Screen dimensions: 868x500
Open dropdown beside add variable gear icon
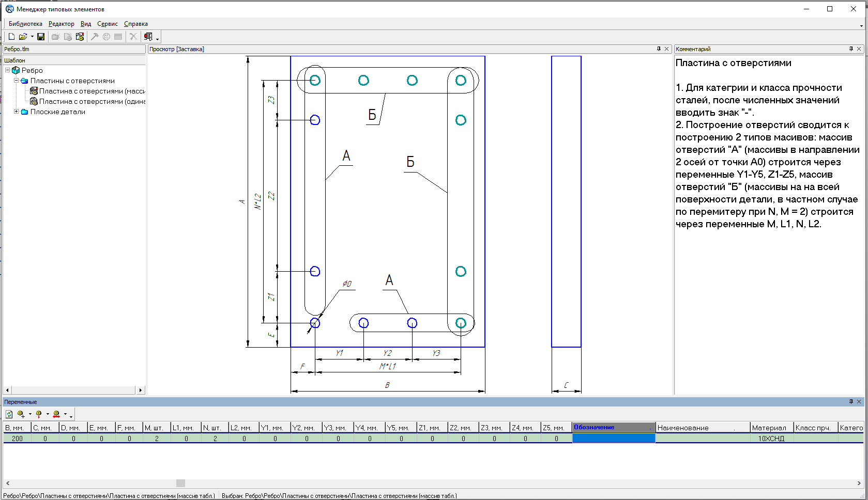click(x=30, y=414)
